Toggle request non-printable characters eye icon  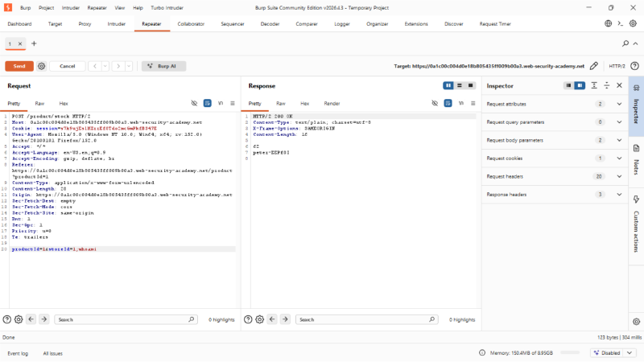coord(194,104)
